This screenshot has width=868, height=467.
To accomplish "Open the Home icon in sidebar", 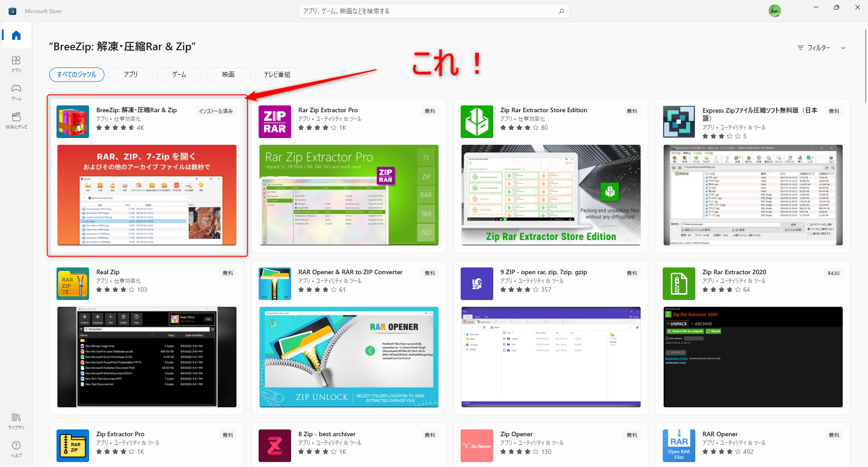I will 16,35.
